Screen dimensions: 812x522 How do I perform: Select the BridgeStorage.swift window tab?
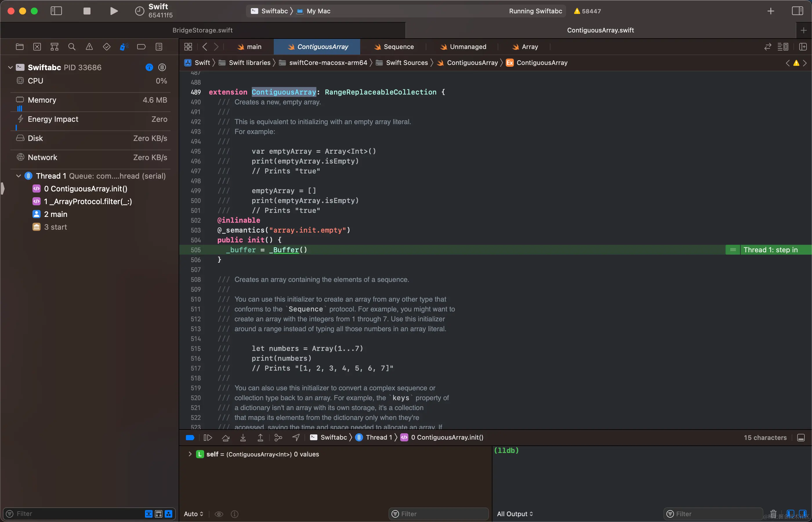tap(203, 30)
